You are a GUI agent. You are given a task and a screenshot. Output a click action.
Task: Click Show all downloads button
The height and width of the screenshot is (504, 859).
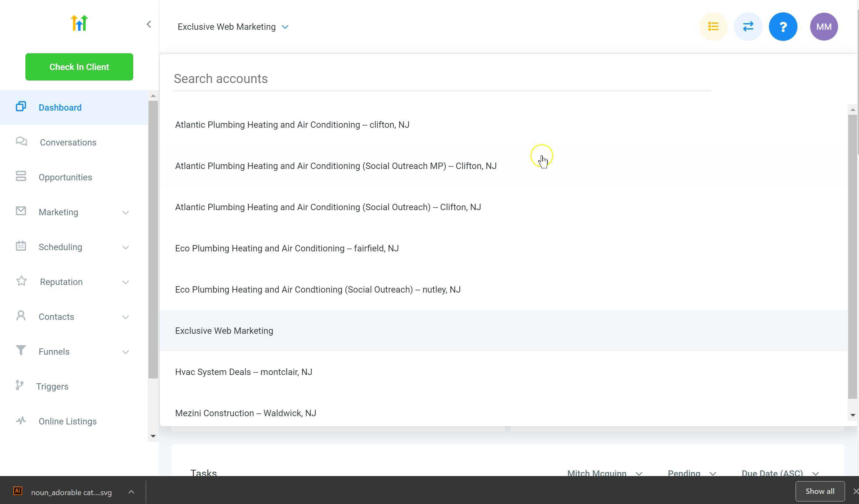point(819,491)
